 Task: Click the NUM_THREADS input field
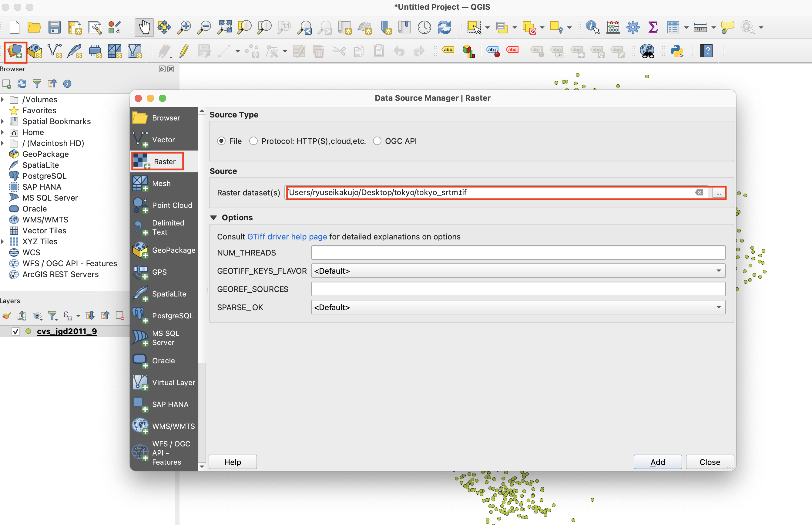click(518, 252)
